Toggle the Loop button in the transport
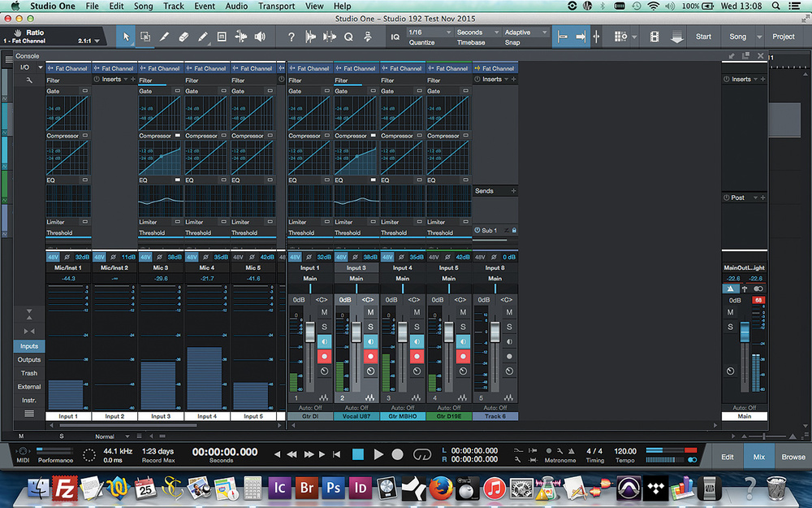The width and height of the screenshot is (812, 508). [421, 455]
